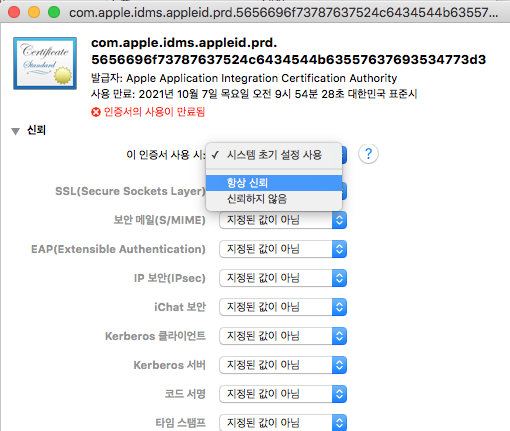The height and width of the screenshot is (431, 510).
Task: Click the 인증서의 사용이 만료됨 warning text
Action: point(154,112)
